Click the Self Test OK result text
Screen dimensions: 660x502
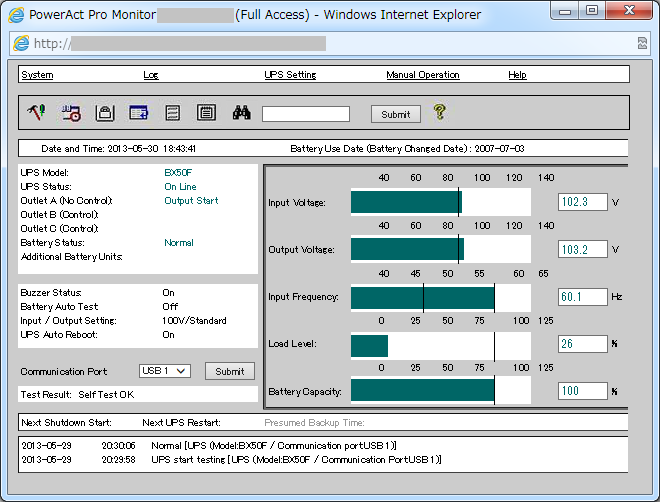coord(106,395)
